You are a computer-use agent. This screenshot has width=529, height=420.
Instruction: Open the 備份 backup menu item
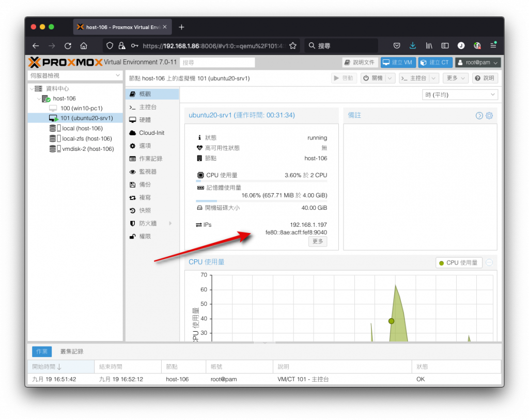152,184
